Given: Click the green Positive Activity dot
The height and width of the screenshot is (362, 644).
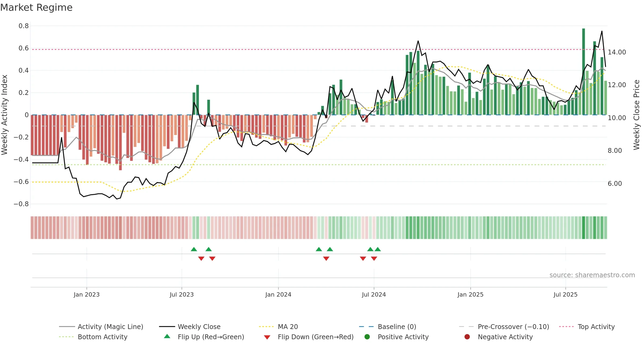Looking at the screenshot, I should (367, 337).
